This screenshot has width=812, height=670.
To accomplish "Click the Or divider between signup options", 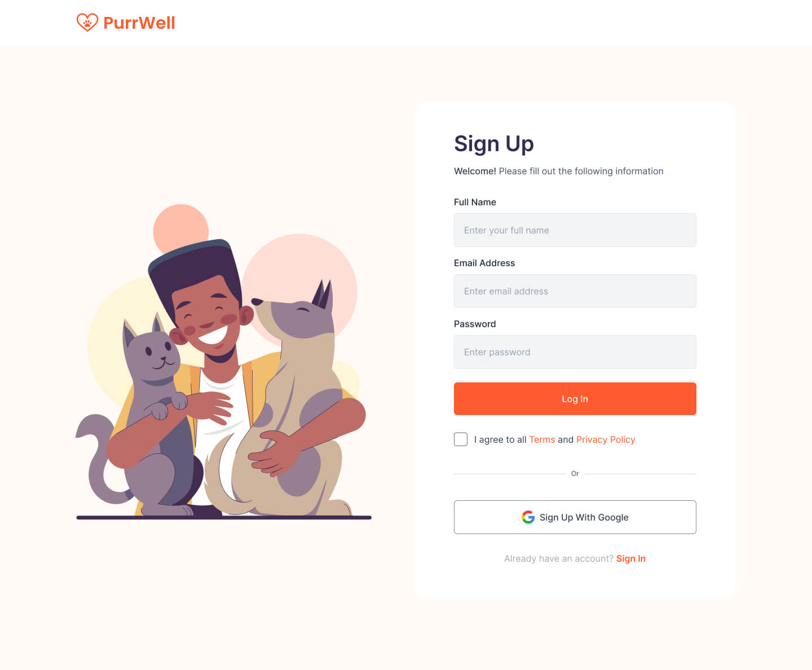I will [575, 473].
